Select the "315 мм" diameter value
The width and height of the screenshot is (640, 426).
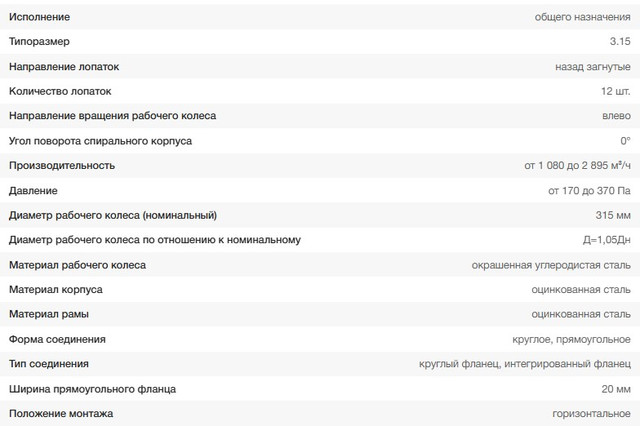(x=612, y=215)
